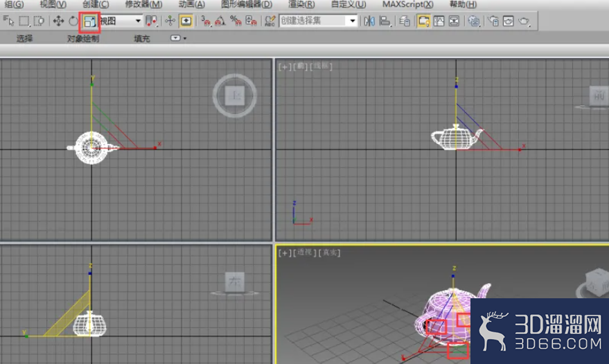Open the [线框] shading label menu
This screenshot has width=609, height=364.
pos(321,66)
